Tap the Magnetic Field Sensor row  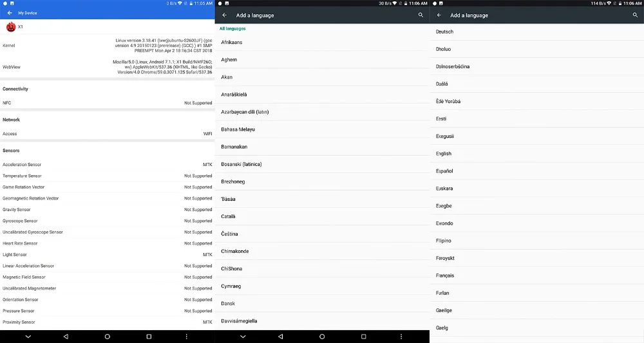coord(107,277)
